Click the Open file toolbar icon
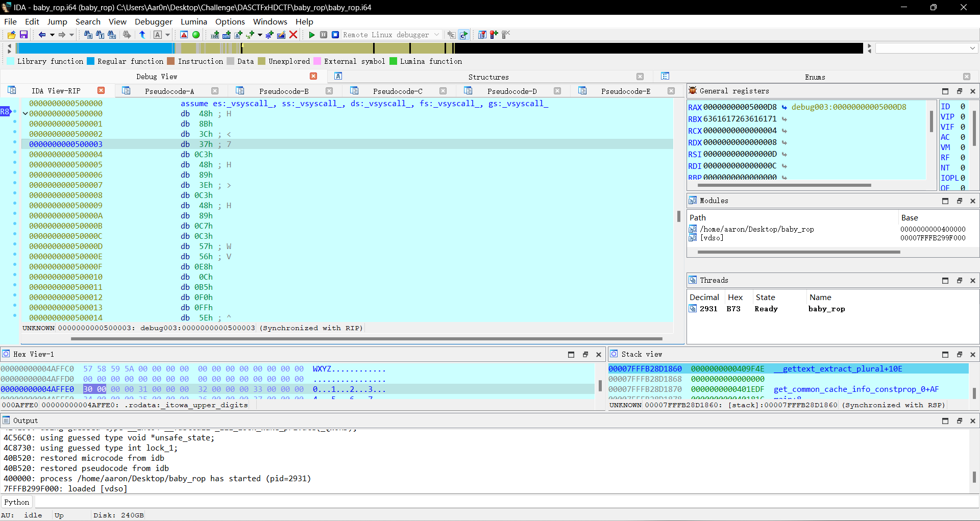Image resolution: width=980 pixels, height=521 pixels. 11,35
